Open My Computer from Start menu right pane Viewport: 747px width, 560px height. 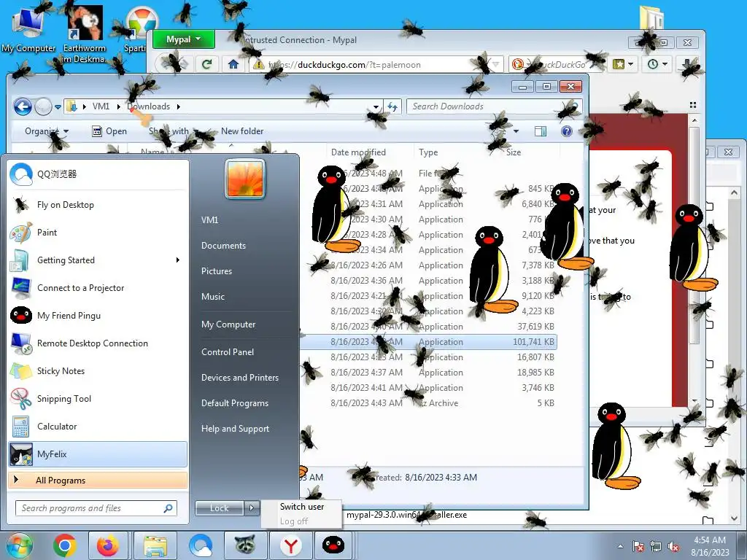click(x=228, y=324)
